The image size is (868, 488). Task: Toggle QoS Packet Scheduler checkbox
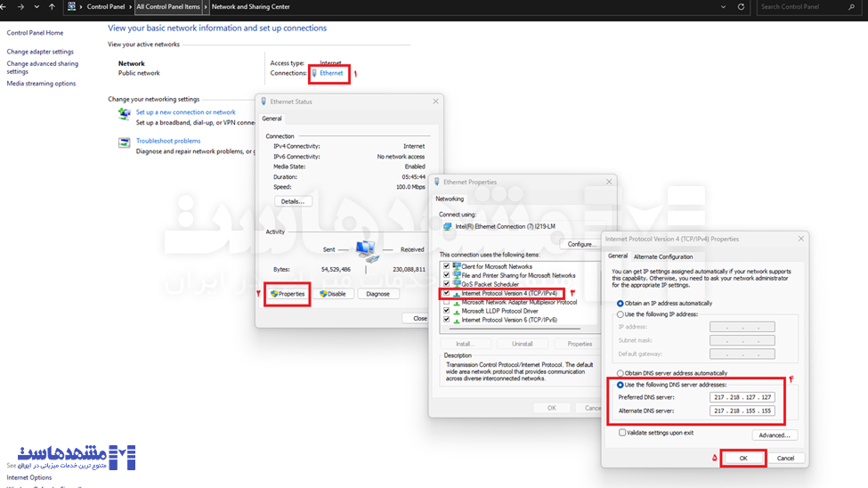tap(446, 284)
